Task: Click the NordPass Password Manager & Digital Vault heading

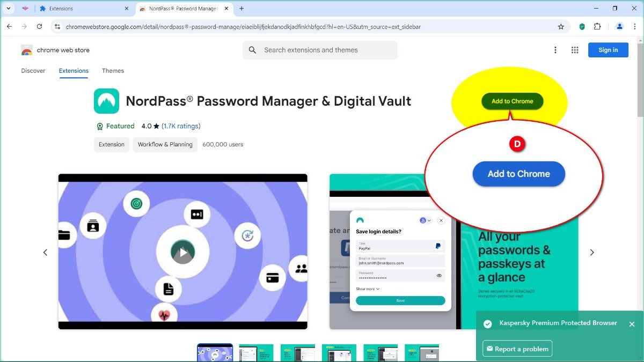Action: pyautogui.click(x=268, y=101)
